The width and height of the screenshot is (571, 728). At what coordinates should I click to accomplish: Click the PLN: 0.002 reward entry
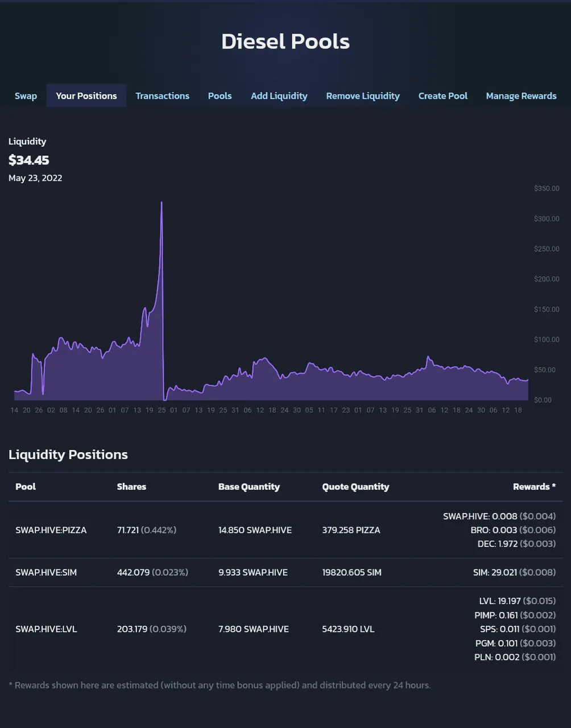[x=515, y=657]
